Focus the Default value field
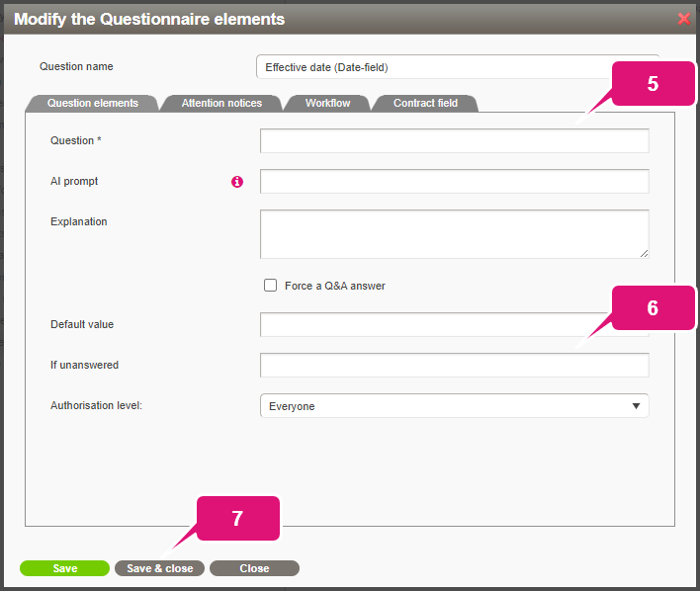 454,324
